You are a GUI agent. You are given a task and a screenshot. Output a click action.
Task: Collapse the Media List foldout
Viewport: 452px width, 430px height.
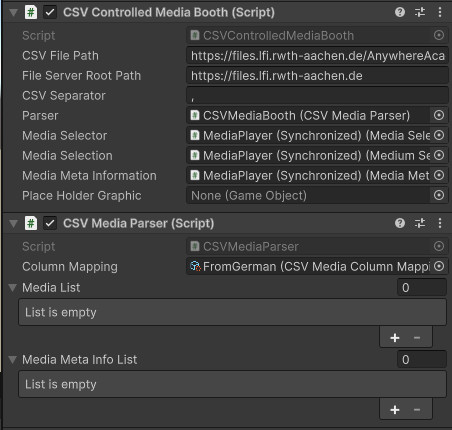pyautogui.click(x=13, y=288)
